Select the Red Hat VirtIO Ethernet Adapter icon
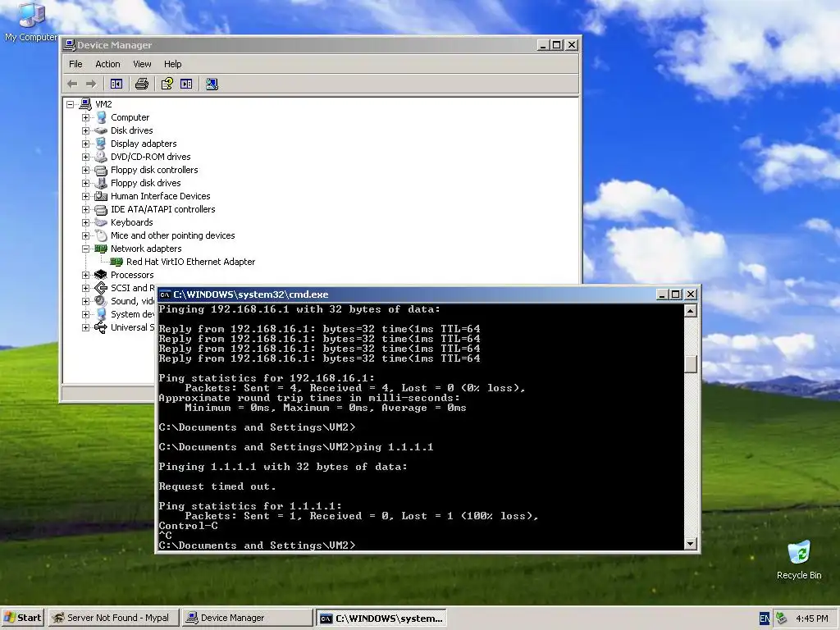 click(x=116, y=262)
